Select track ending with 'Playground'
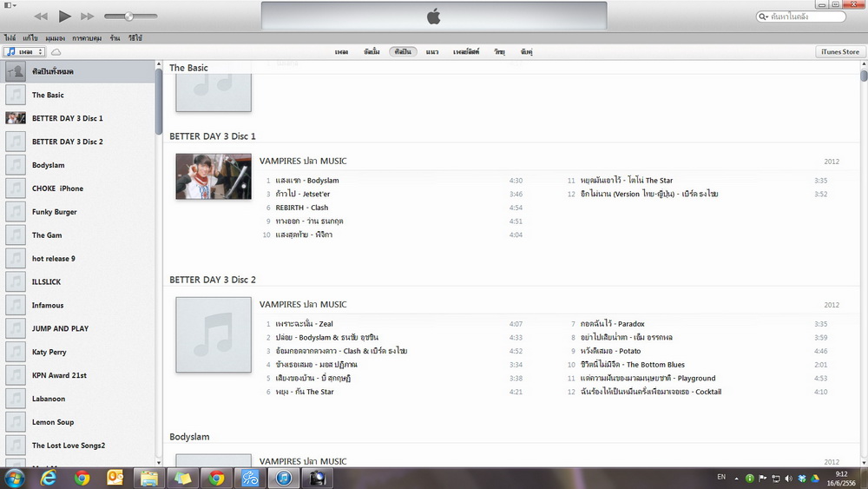The width and height of the screenshot is (868, 489). [698, 378]
